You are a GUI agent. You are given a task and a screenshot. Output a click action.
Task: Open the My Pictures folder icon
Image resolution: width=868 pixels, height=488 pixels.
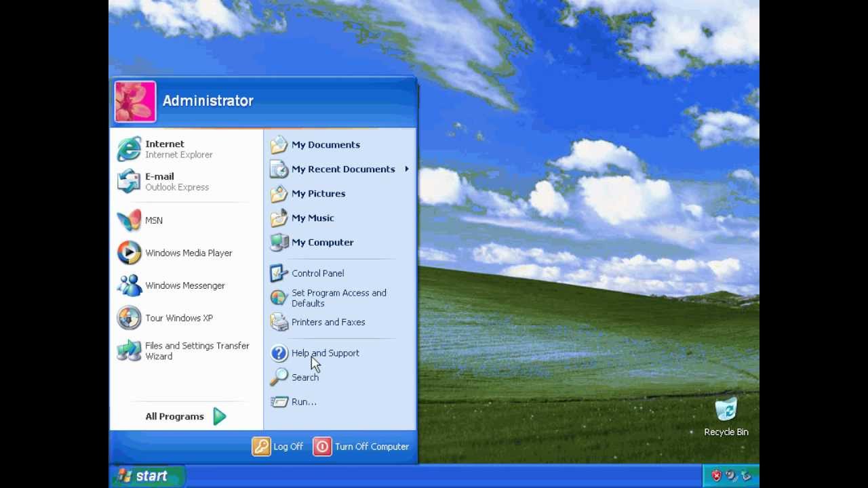click(x=279, y=193)
